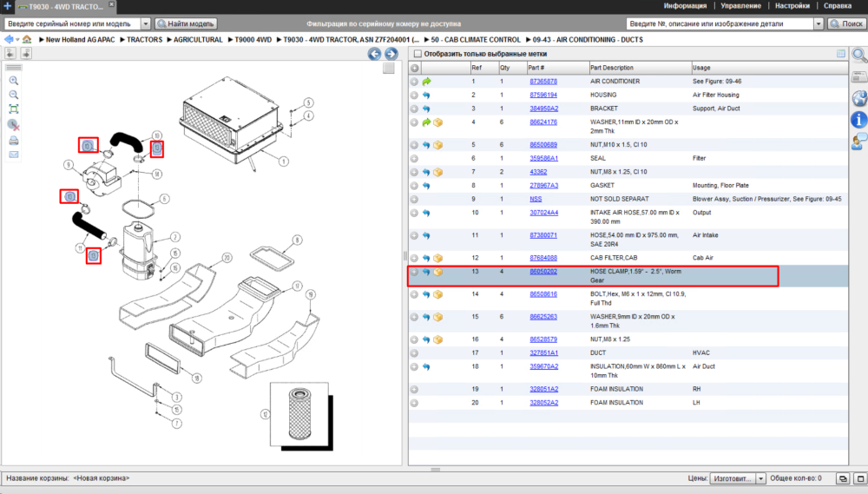This screenshot has width=868, height=494.
Task: Open the globe icon on right sidebar
Action: 859,98
